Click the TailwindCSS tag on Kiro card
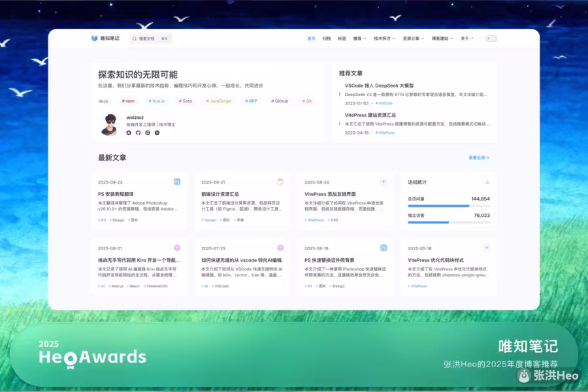The height and width of the screenshot is (392, 588). [x=155, y=286]
